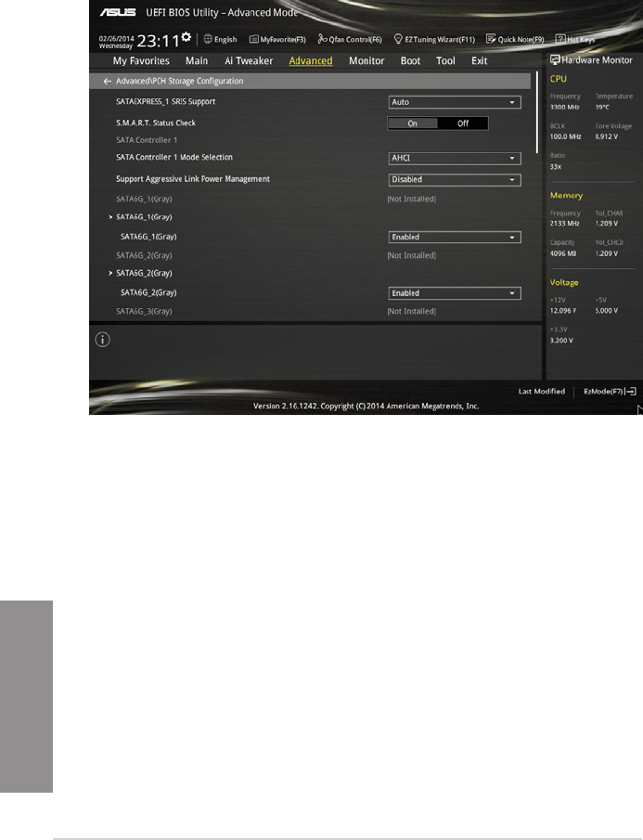Select the SATAEXPRESS_1 SRIS Support label
The height and width of the screenshot is (840, 643).
[x=165, y=102]
